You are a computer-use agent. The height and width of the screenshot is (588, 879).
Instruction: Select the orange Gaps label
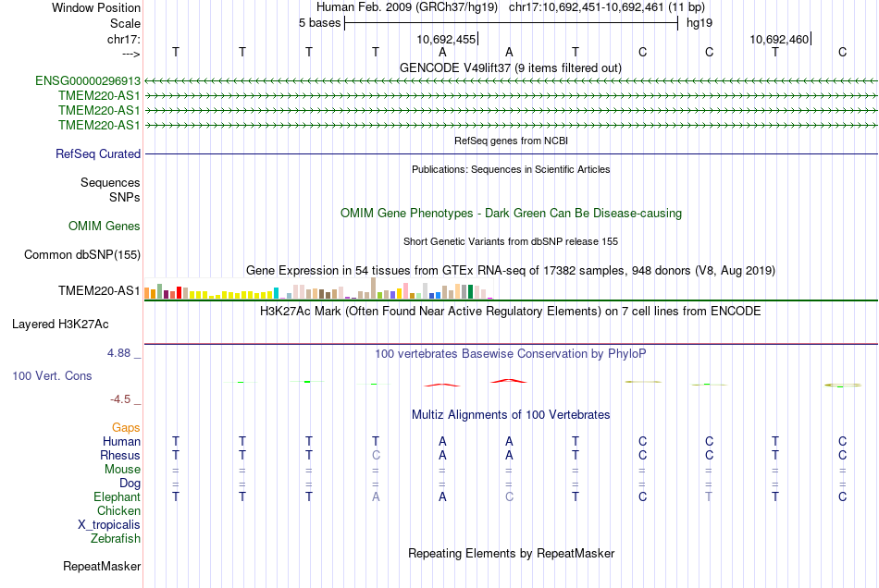pos(126,428)
